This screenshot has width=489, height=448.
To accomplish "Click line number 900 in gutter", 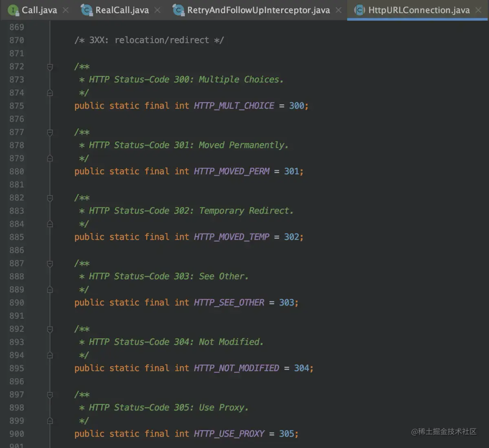I will [x=17, y=434].
